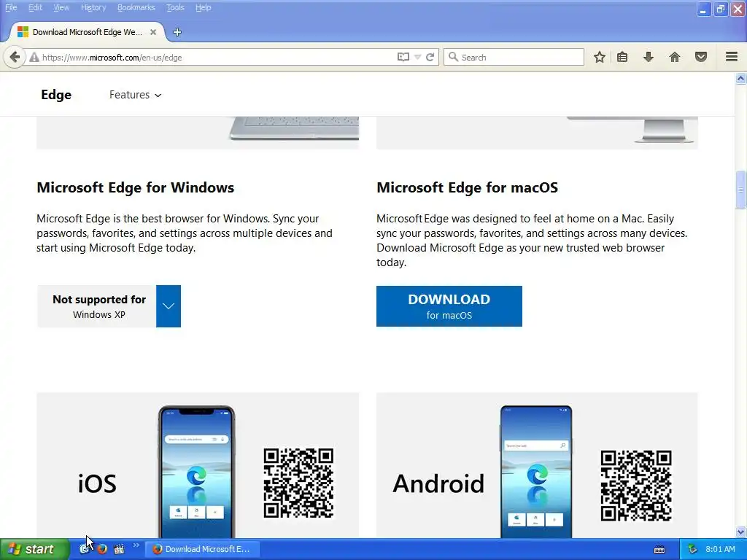Click the on-screen keyboard taskbar icon
The height and width of the screenshot is (560, 747).
click(659, 550)
